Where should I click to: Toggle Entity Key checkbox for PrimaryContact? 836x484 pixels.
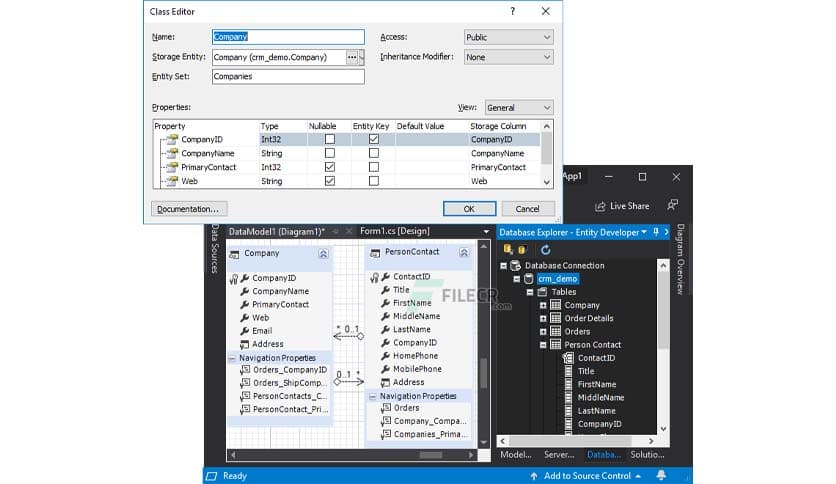click(x=374, y=167)
